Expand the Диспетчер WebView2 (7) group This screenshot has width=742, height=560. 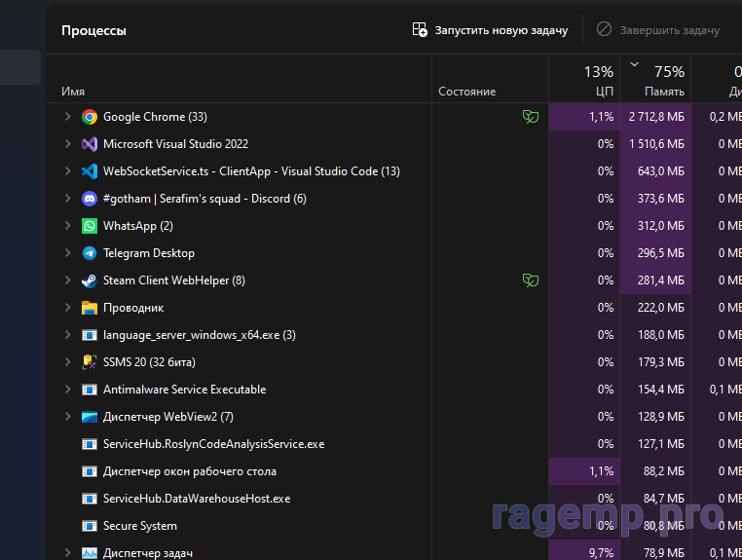coord(67,417)
